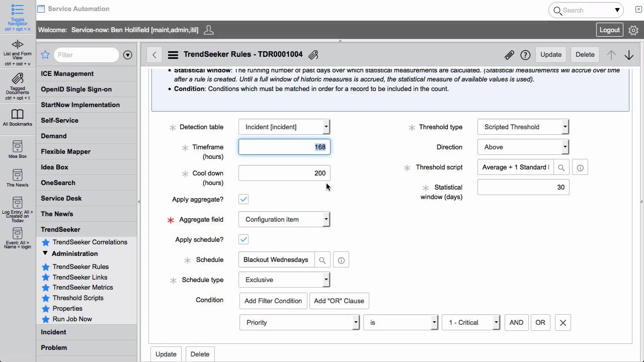
Task: Open the Service Desk navigator menu
Action: pos(61,198)
